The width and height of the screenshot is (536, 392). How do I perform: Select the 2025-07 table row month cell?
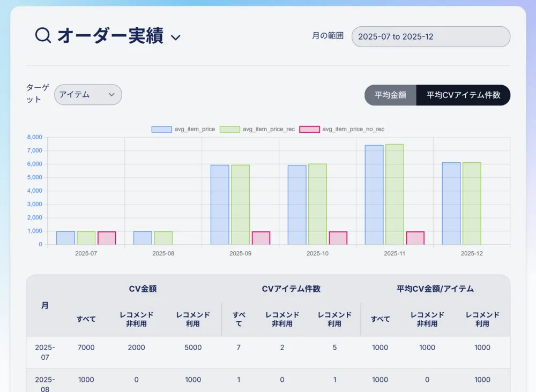point(45,352)
